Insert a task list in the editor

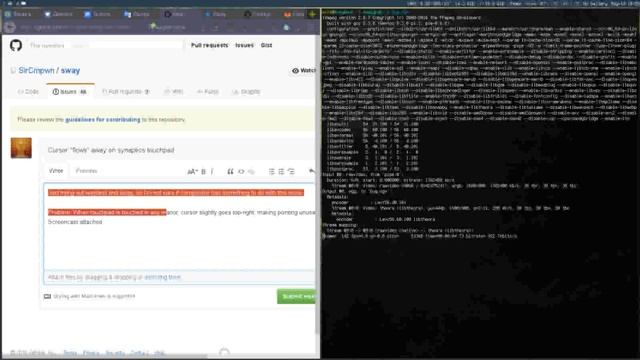pos(291,171)
